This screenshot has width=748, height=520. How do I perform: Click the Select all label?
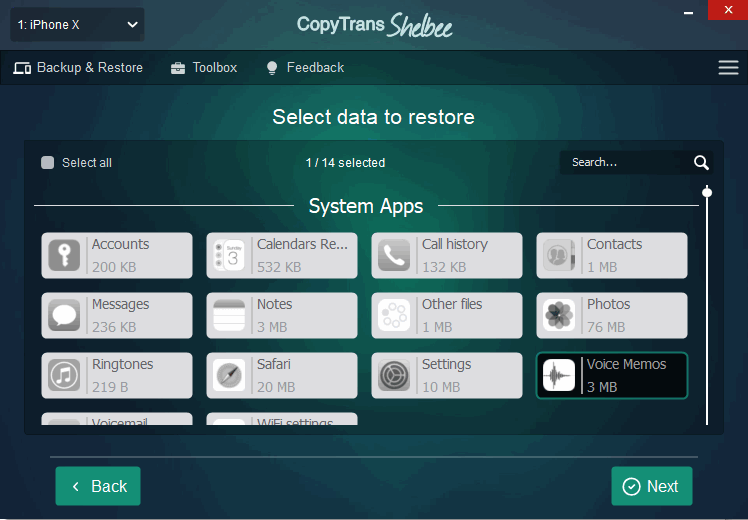(x=87, y=163)
